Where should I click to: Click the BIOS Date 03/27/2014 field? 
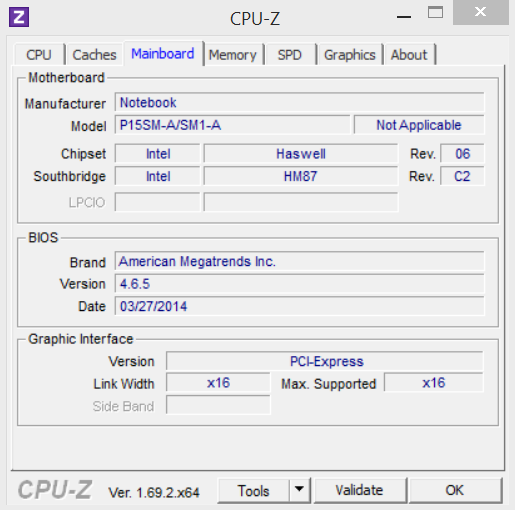(299, 306)
